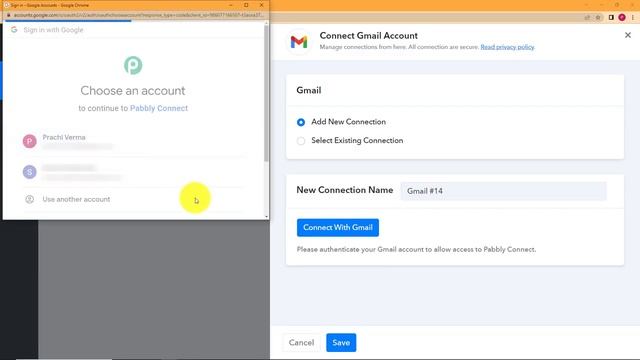Image resolution: width=640 pixels, height=360 pixels.
Task: Click the scrollbar down arrow in popup
Action: pos(266,217)
